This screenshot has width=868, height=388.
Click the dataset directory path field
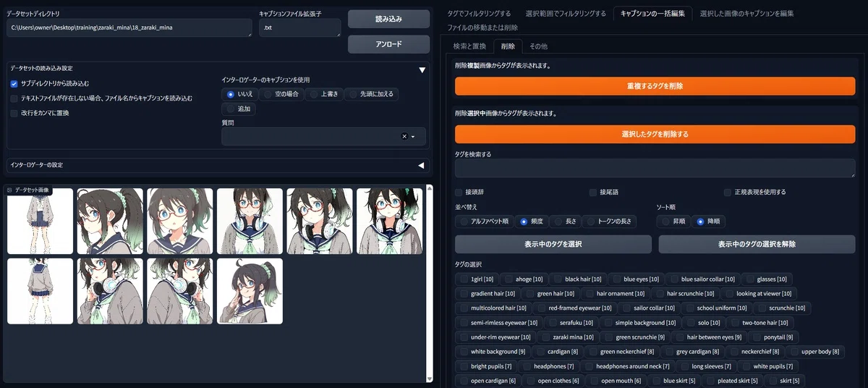(x=129, y=28)
